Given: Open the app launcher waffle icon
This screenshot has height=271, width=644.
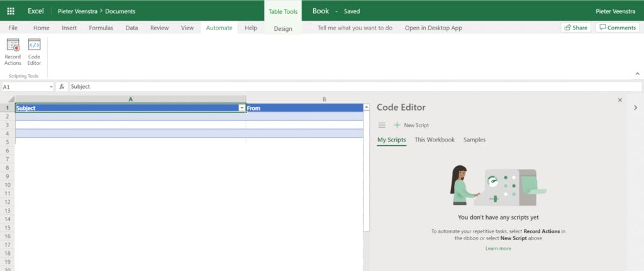Looking at the screenshot, I should point(11,11).
